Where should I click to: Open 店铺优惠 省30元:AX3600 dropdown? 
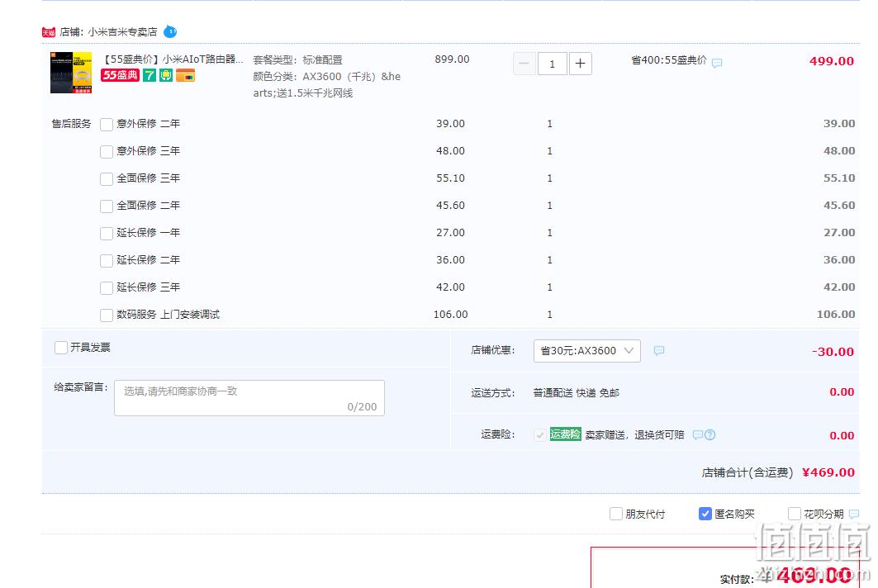pyautogui.click(x=586, y=350)
